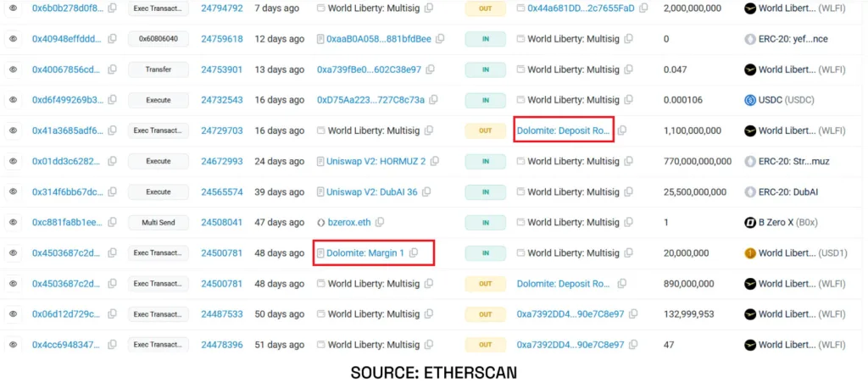868x388 pixels.
Task: Open eye preview for 0x40067856cd transaction
Action: click(x=13, y=69)
